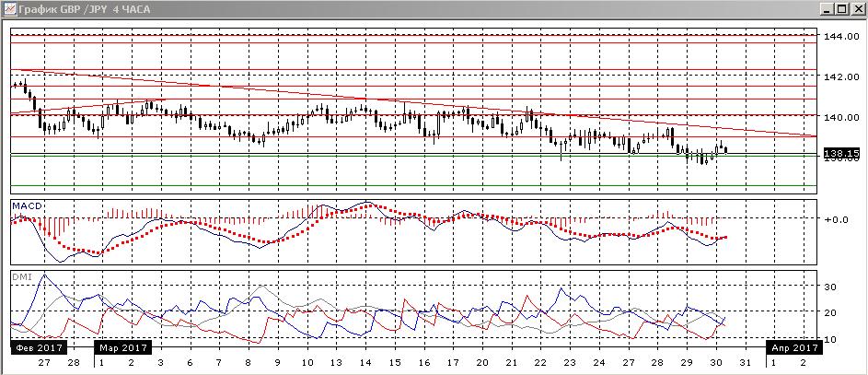Click the chart icon in the title bar
The width and height of the screenshot is (868, 375).
10,9
